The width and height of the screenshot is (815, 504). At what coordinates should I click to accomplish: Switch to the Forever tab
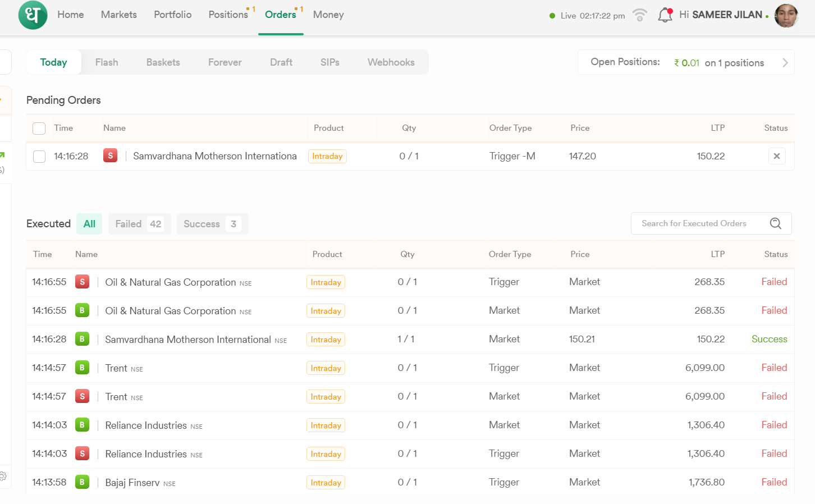[x=225, y=62]
